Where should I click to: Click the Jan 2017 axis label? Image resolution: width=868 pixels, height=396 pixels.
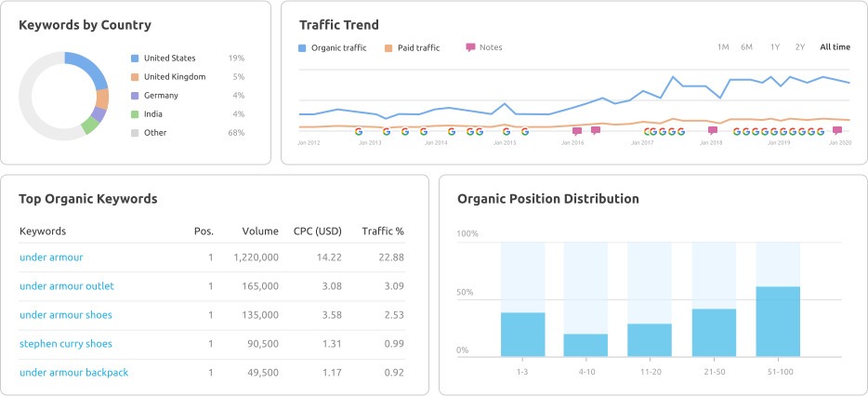point(642,143)
